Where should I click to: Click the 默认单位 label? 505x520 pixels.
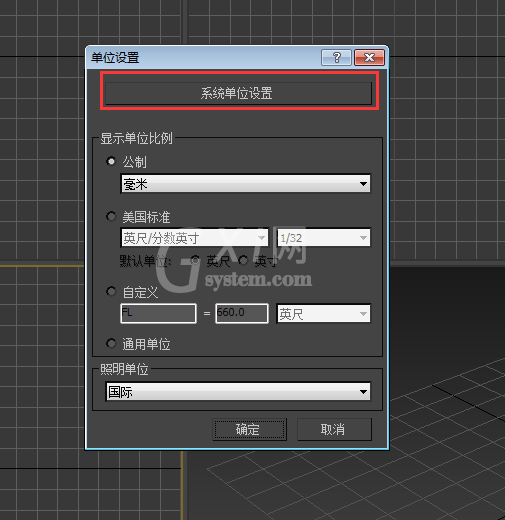click(x=145, y=262)
